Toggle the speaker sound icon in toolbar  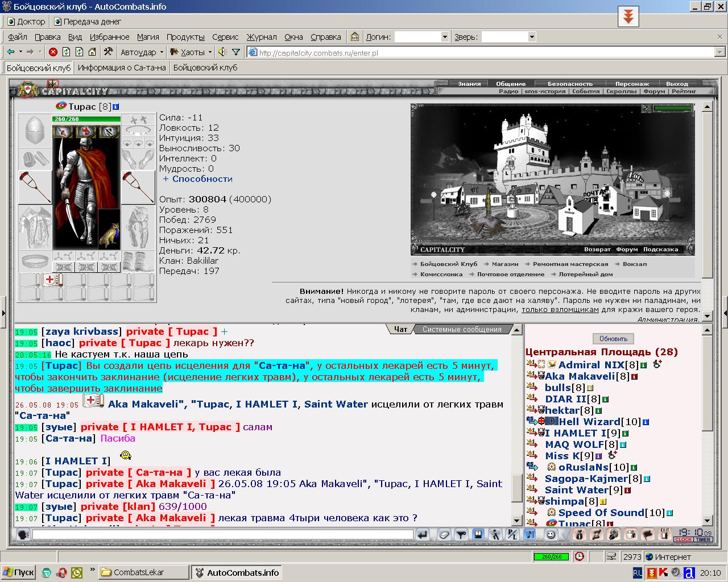pos(222,52)
